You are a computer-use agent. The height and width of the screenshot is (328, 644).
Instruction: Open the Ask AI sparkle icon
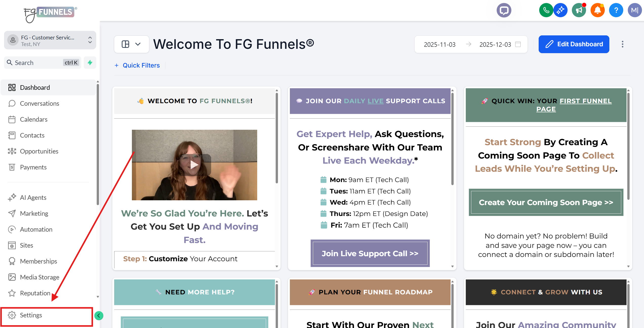tap(560, 10)
